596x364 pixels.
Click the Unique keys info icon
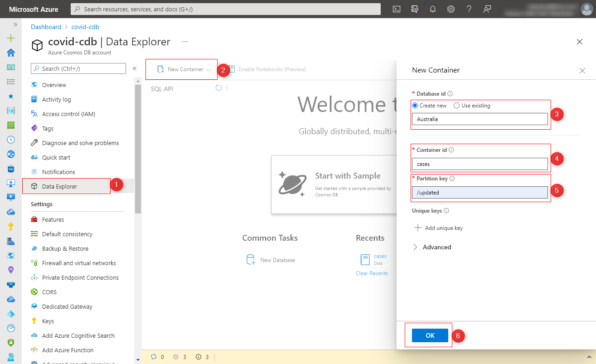coord(446,211)
